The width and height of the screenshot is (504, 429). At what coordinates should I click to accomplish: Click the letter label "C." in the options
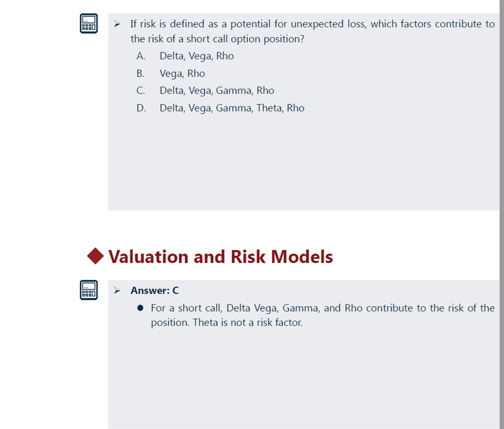point(141,91)
